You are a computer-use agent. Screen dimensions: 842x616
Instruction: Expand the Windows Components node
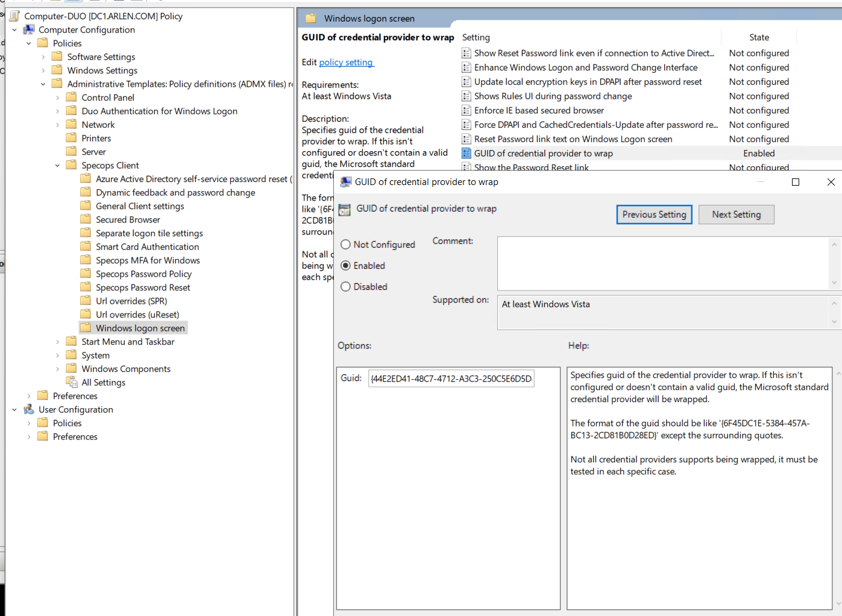coord(58,369)
